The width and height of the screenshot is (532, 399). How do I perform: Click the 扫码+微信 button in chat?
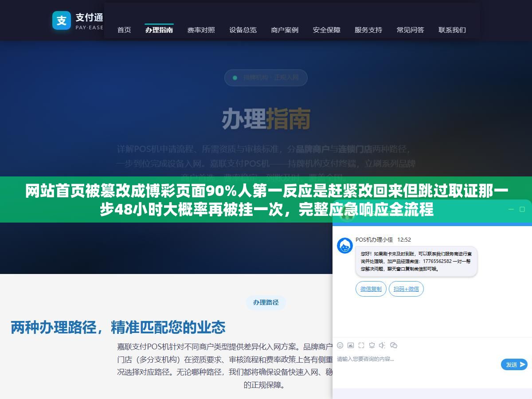(x=407, y=289)
